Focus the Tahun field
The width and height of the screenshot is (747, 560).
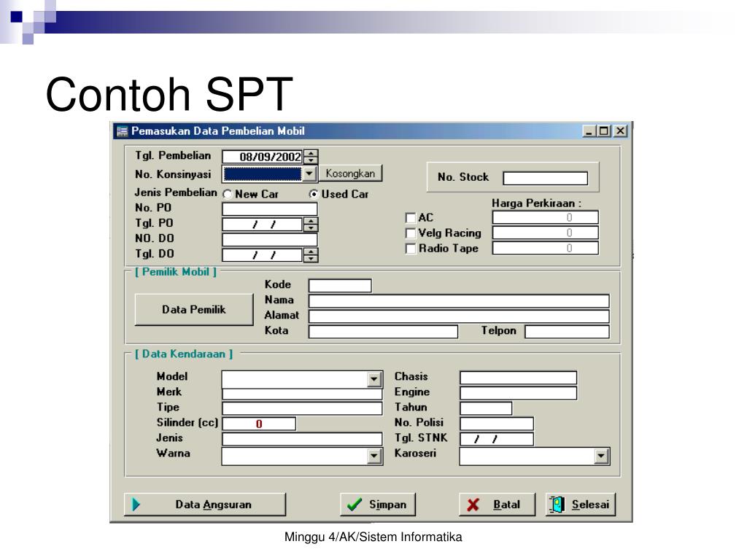click(486, 408)
